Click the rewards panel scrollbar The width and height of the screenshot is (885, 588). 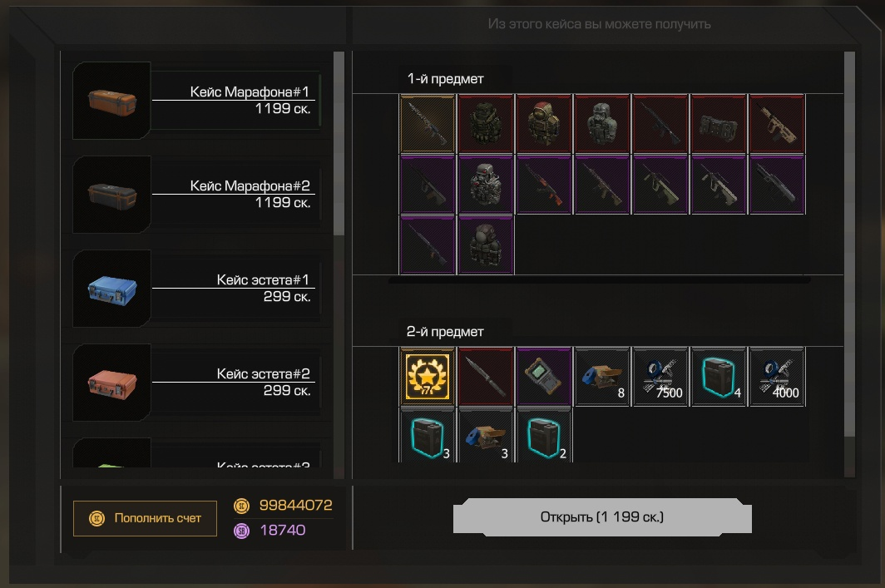[849, 244]
